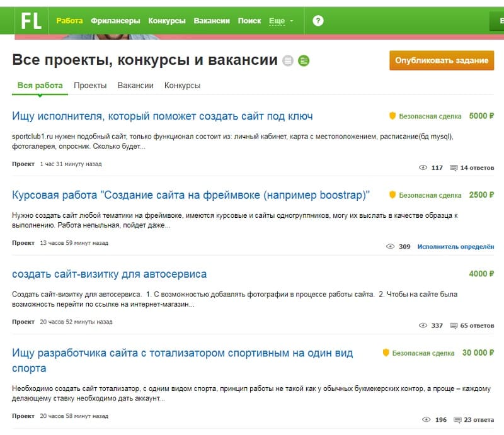Screen dimensions: 504x435
Task: Click the eye views icon beside 196
Action: [426, 420]
